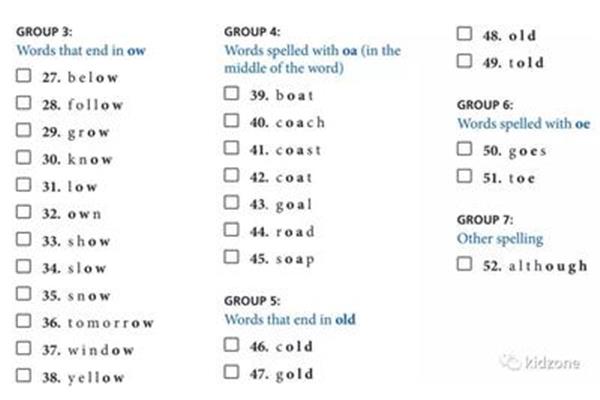This screenshot has width=600, height=400.
Task: Mark the checkbox beside grow
Action: 23,130
